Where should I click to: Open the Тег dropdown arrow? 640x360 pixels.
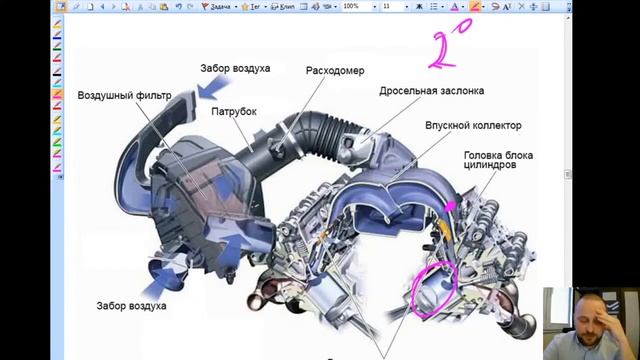[x=265, y=7]
